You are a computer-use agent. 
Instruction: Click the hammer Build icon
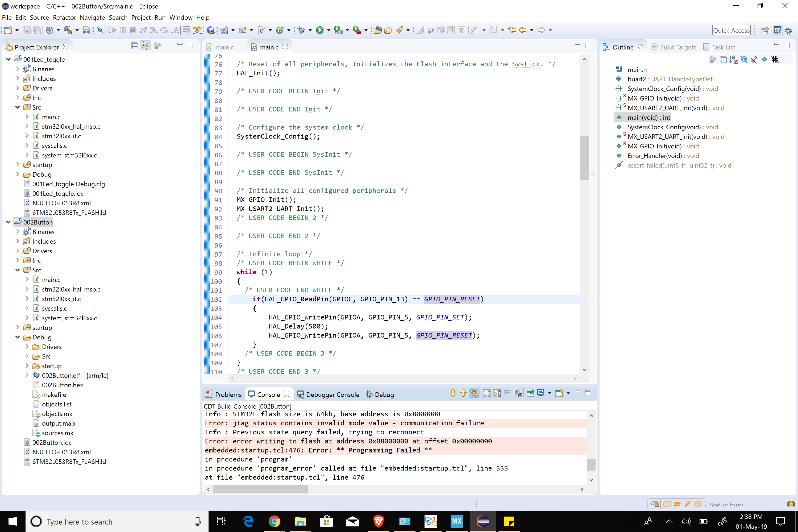tap(68, 30)
